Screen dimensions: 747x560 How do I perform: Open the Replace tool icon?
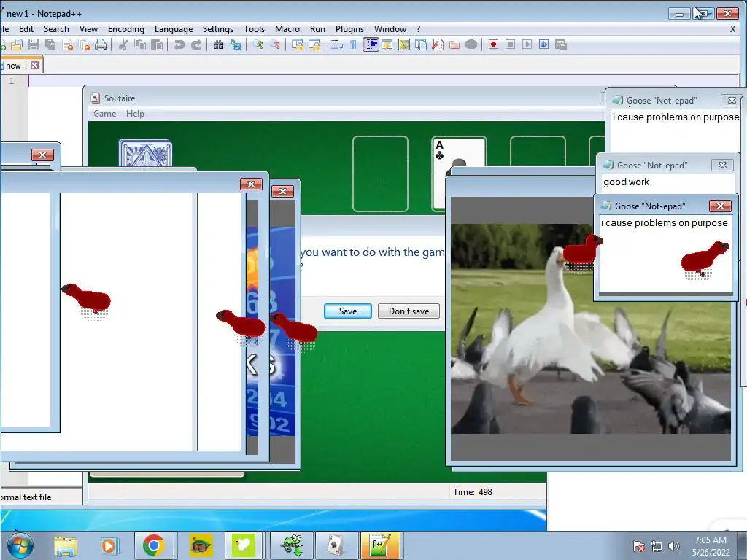click(x=236, y=44)
